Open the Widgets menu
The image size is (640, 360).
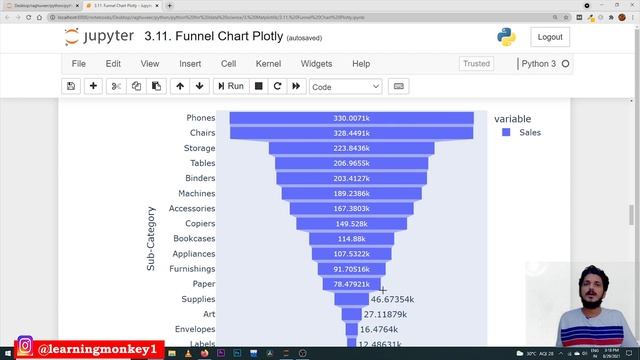point(316,64)
